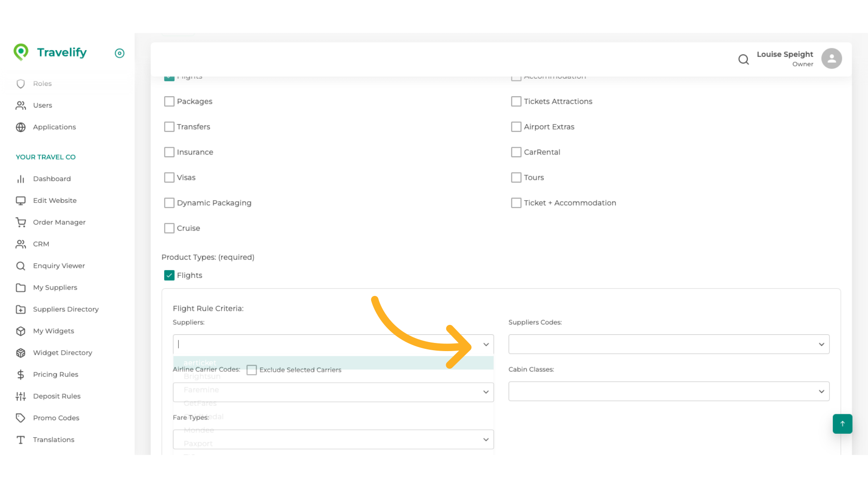Click the search magnifier in the header
This screenshot has height=488, width=868.
[743, 59]
